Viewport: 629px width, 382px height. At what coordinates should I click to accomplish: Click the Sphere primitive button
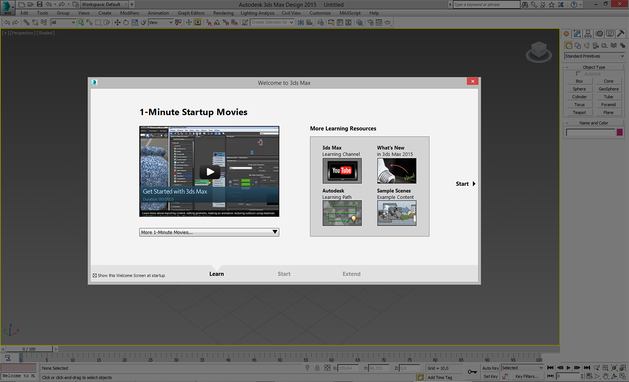(x=579, y=89)
